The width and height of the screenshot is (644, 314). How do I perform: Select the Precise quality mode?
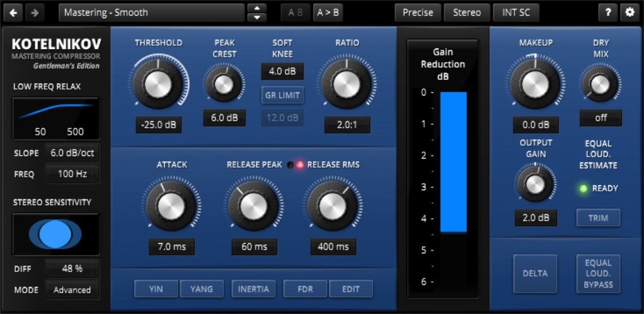pos(418,12)
